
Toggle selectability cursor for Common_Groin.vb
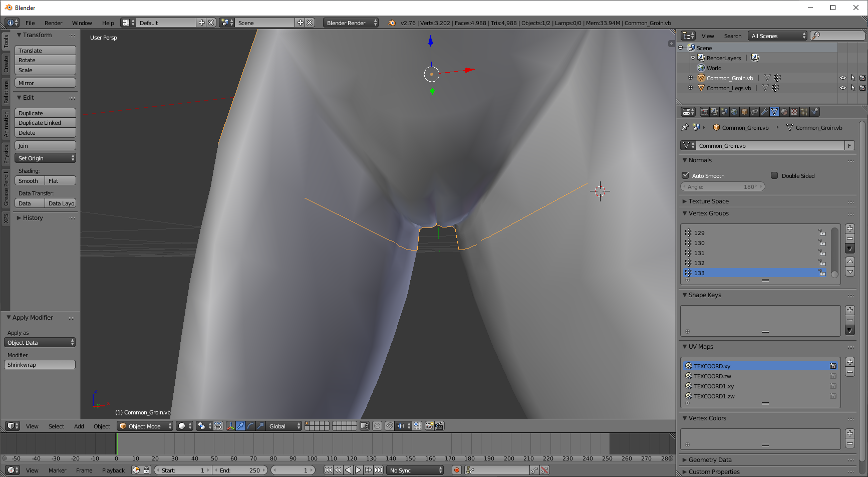853,78
